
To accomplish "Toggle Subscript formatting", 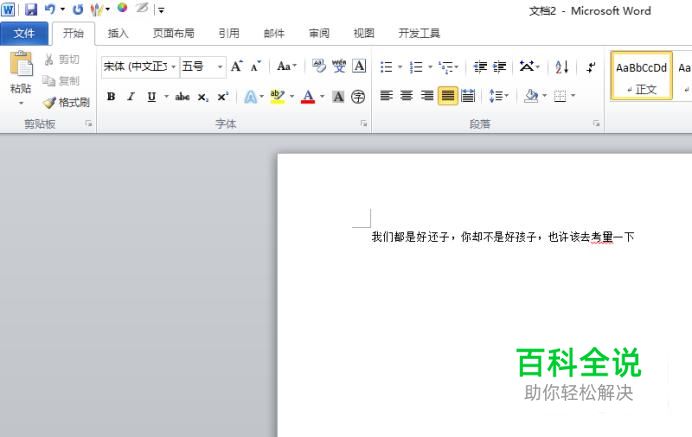I will 203,97.
